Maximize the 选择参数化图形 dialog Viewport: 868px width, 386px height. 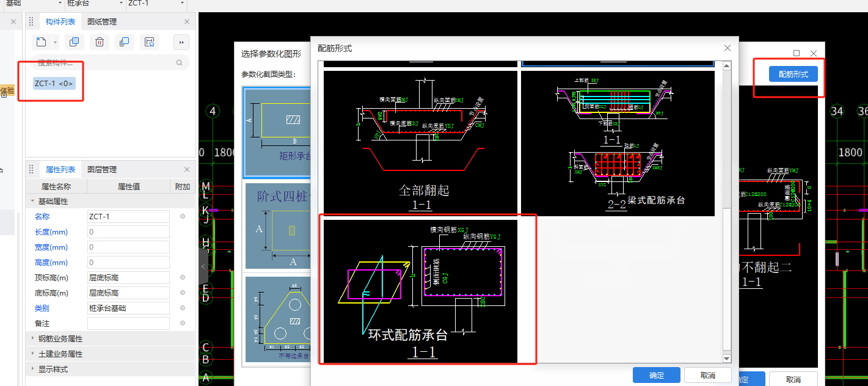pos(797,53)
